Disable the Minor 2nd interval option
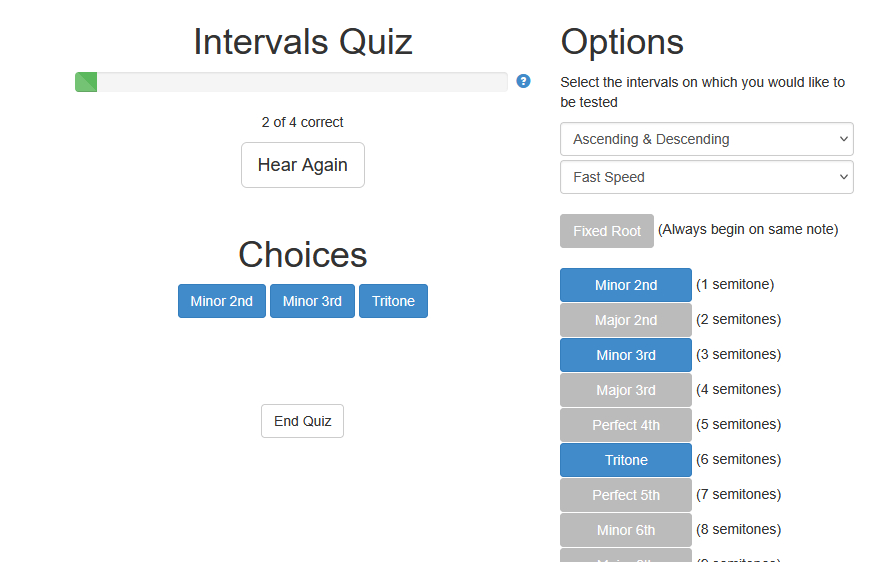The width and height of the screenshot is (869, 562). point(625,285)
